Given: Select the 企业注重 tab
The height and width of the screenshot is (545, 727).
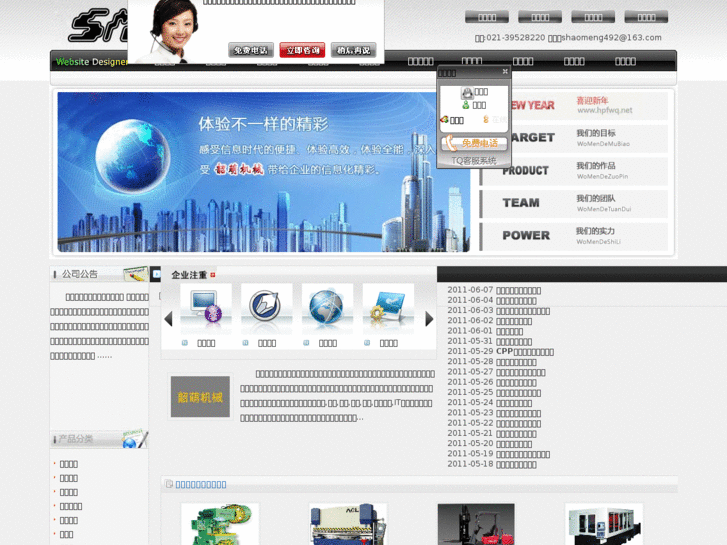Looking at the screenshot, I should tap(189, 275).
